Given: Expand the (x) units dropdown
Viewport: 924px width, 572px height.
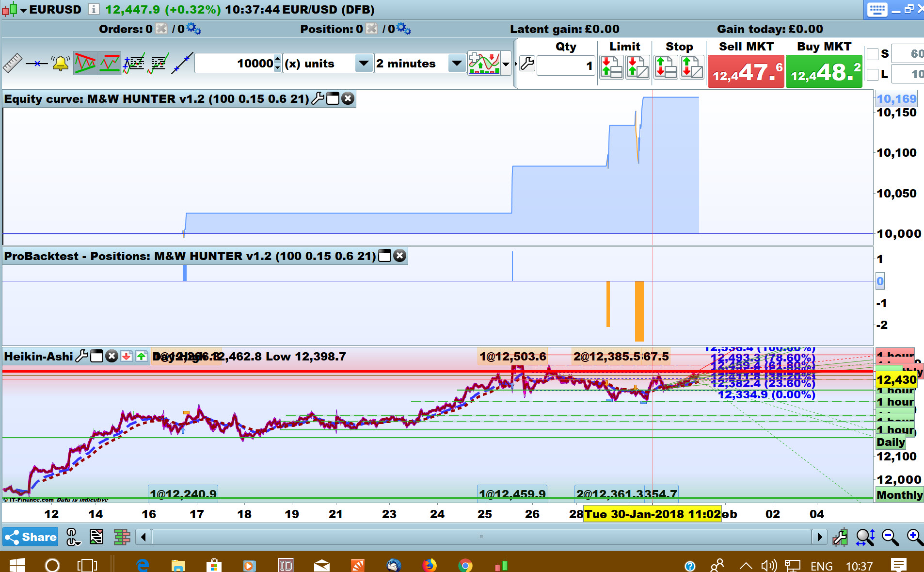Looking at the screenshot, I should [363, 64].
